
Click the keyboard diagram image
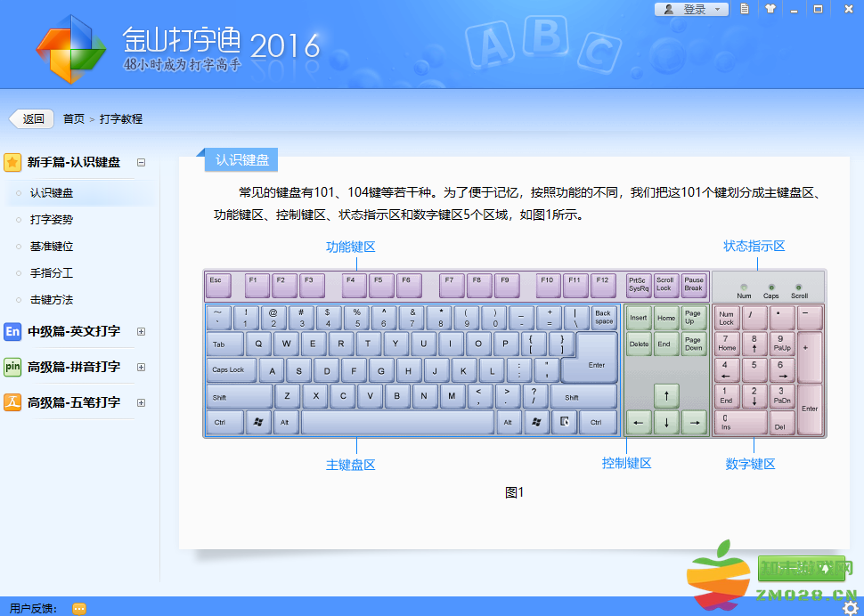point(514,353)
